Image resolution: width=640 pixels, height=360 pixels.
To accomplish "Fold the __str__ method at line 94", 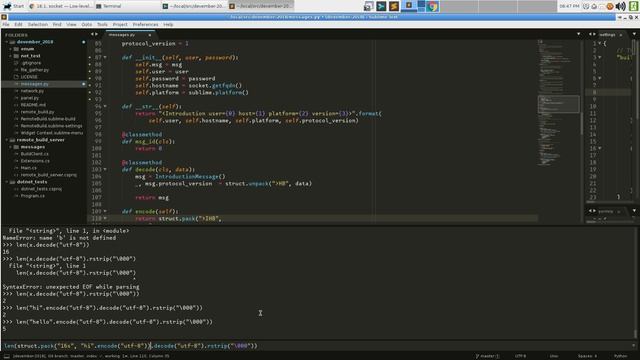I will 105,107.
